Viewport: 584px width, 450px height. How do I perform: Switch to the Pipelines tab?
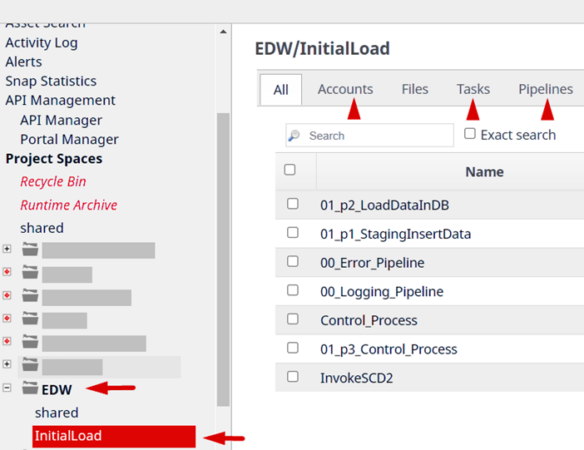click(546, 89)
